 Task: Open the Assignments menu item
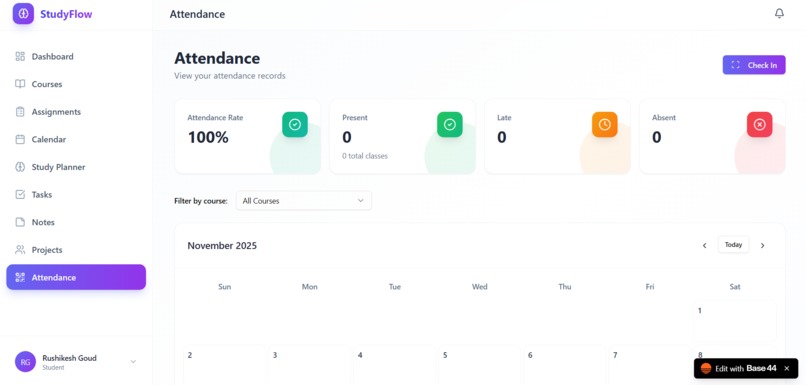[76, 112]
